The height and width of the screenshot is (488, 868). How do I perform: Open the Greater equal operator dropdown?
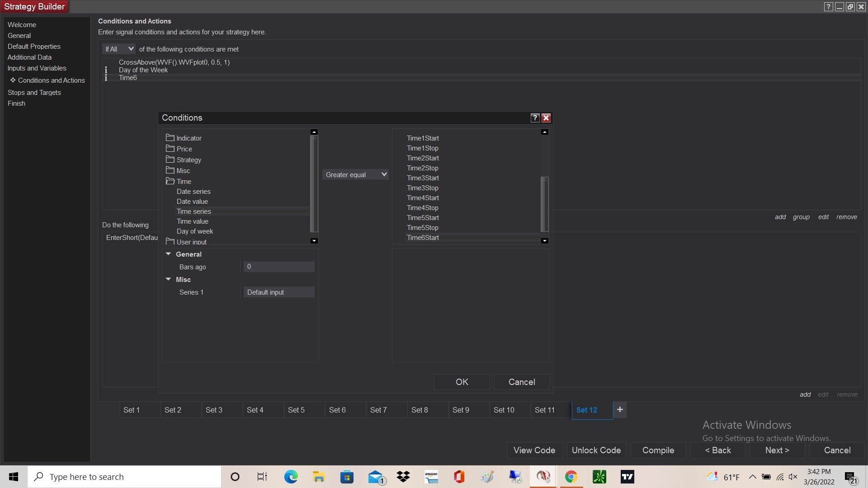[x=356, y=175]
